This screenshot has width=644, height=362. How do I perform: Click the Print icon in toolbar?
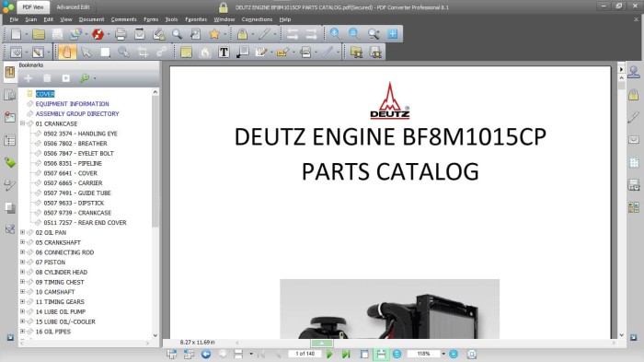pyautogui.click(x=121, y=34)
